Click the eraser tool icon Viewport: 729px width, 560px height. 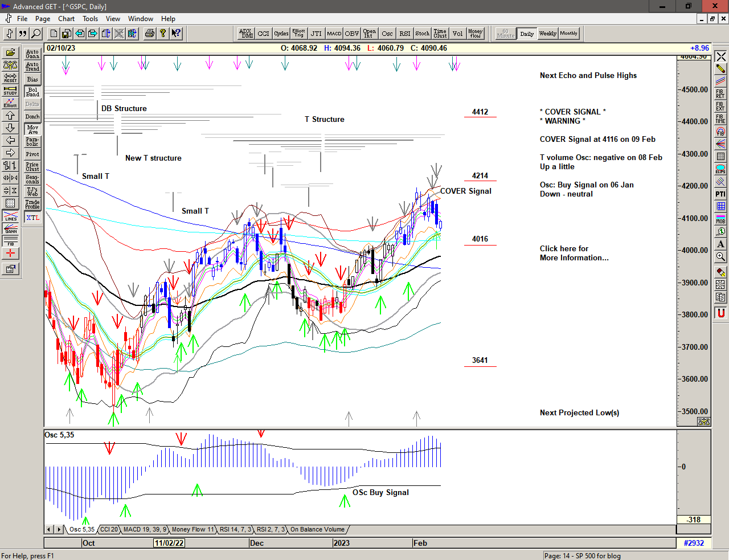pos(720,272)
